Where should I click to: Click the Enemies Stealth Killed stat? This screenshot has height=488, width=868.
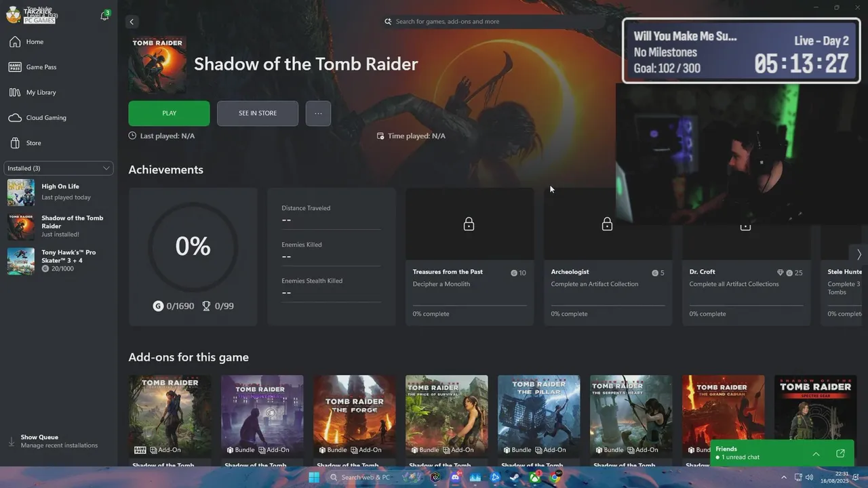point(331,287)
